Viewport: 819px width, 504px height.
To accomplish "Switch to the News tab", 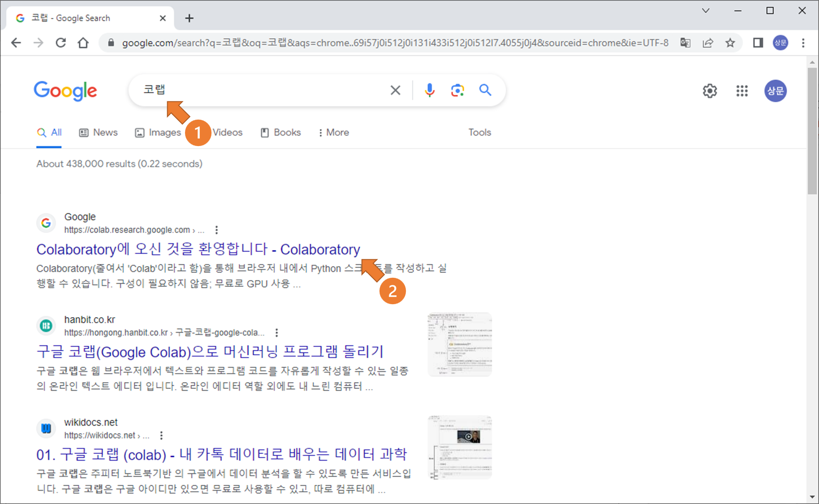I will pos(99,133).
